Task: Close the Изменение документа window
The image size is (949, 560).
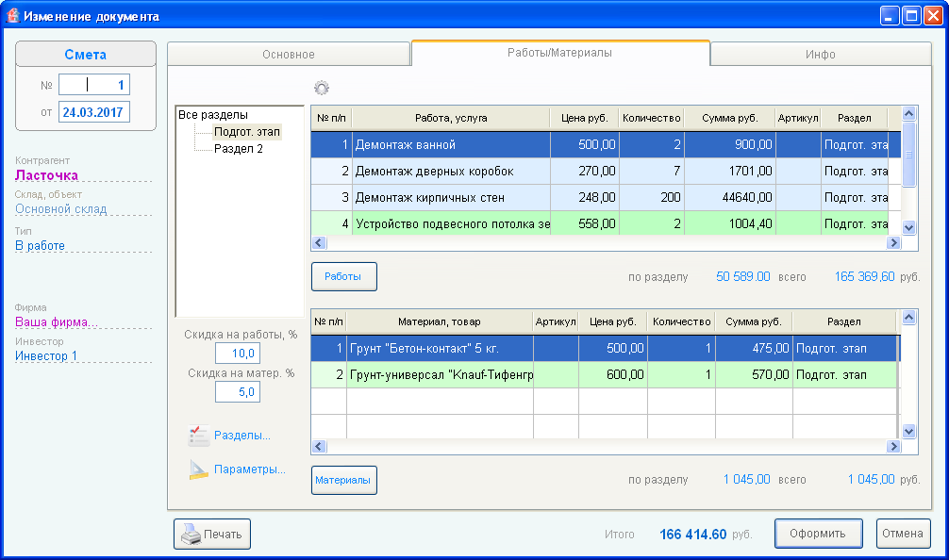Action: point(933,16)
